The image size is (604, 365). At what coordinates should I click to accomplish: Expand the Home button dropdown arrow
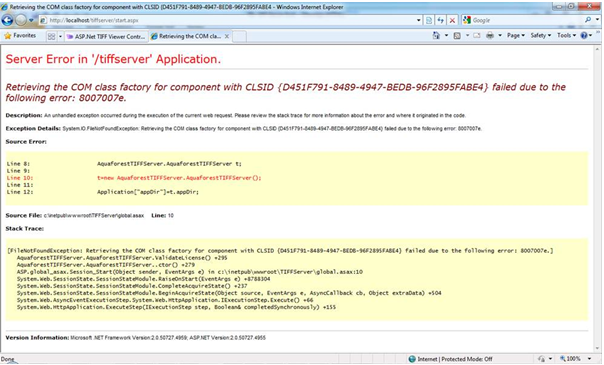click(446, 35)
